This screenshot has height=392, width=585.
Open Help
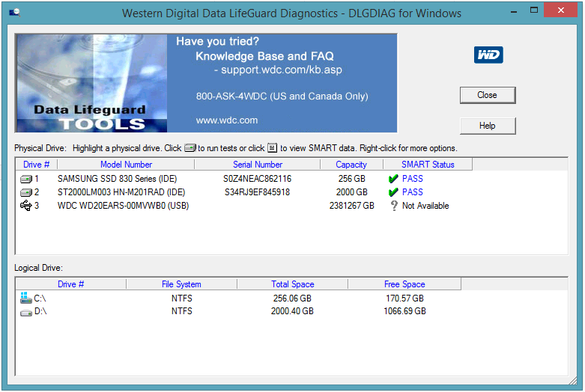488,126
